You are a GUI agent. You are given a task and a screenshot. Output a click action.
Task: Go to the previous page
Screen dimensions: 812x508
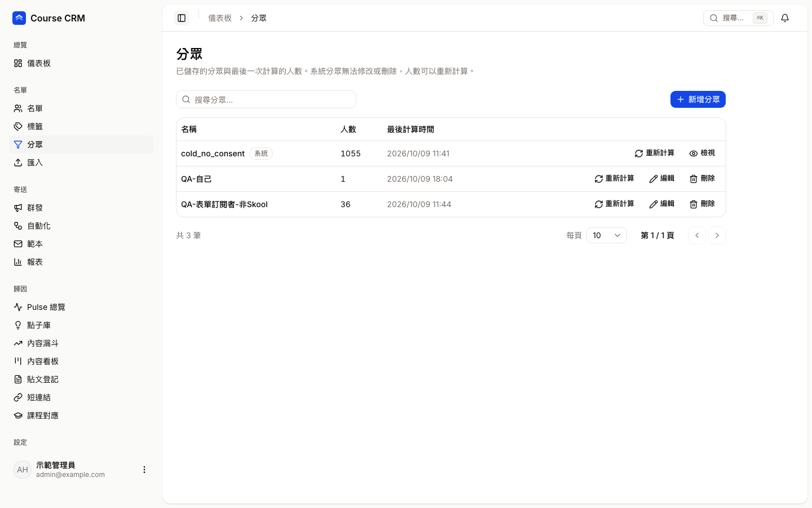tap(697, 235)
